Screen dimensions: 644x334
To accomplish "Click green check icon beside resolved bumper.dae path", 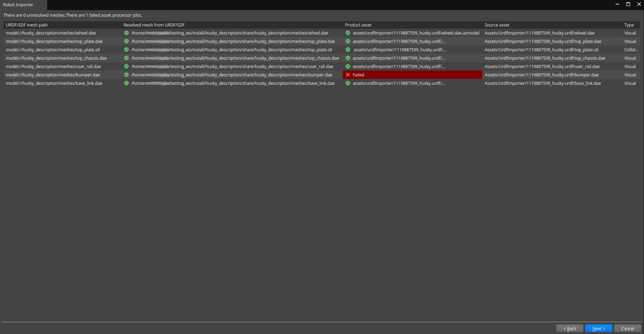I will point(126,75).
